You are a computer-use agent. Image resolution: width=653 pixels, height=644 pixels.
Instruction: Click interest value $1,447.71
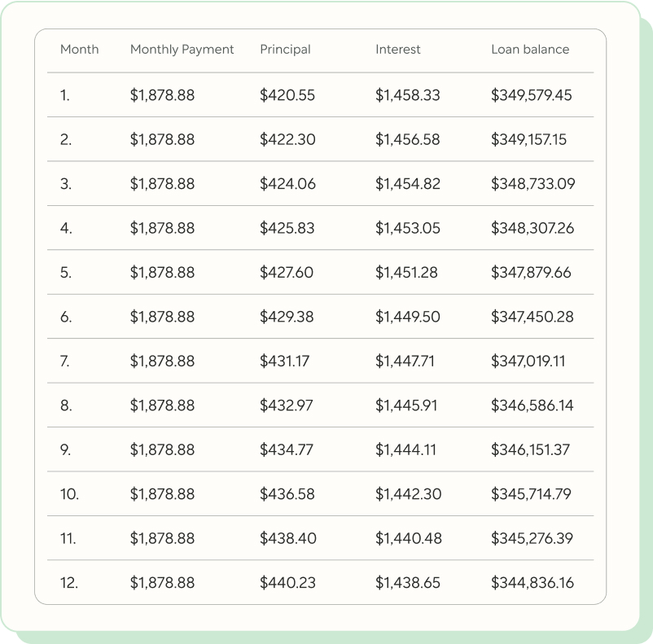405,361
